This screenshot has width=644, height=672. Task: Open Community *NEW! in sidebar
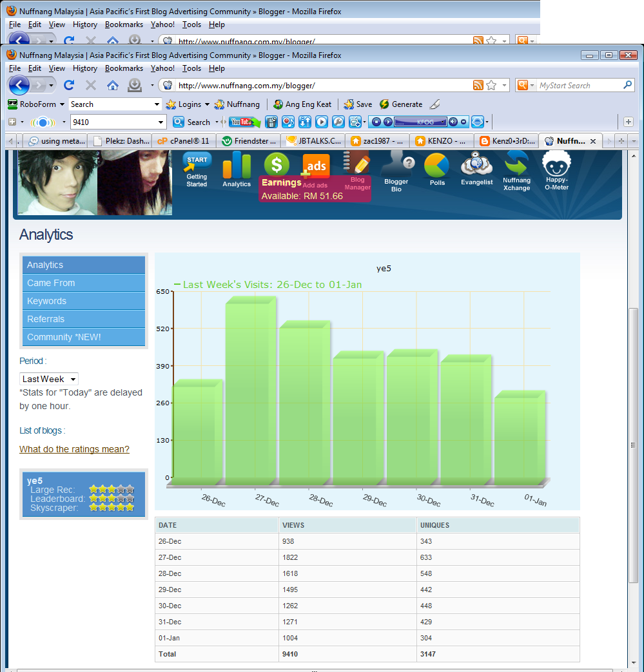tap(84, 337)
